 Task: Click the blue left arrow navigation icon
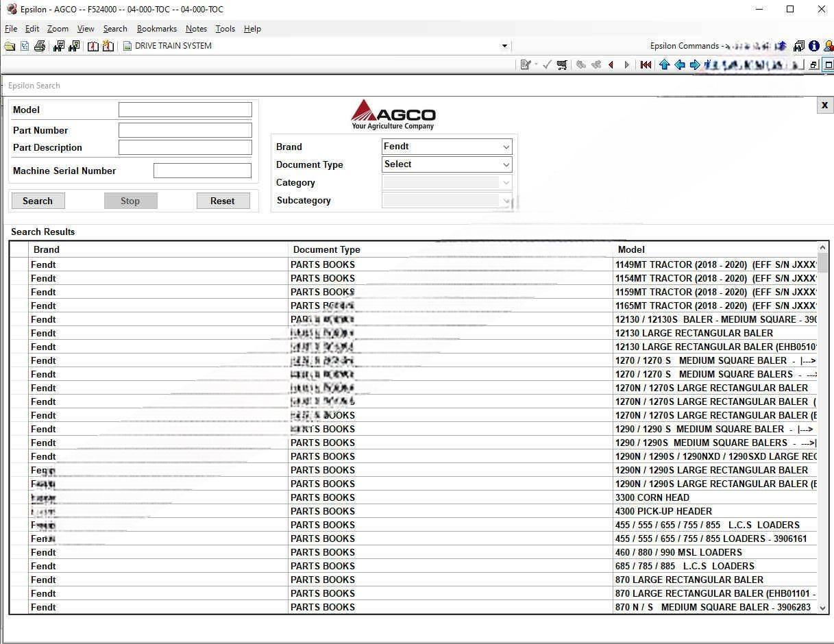tap(679, 64)
